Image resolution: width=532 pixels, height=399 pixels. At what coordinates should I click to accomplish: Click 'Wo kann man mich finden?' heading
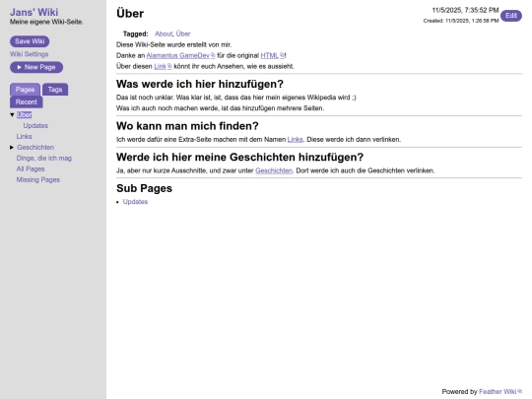pyautogui.click(x=187, y=126)
